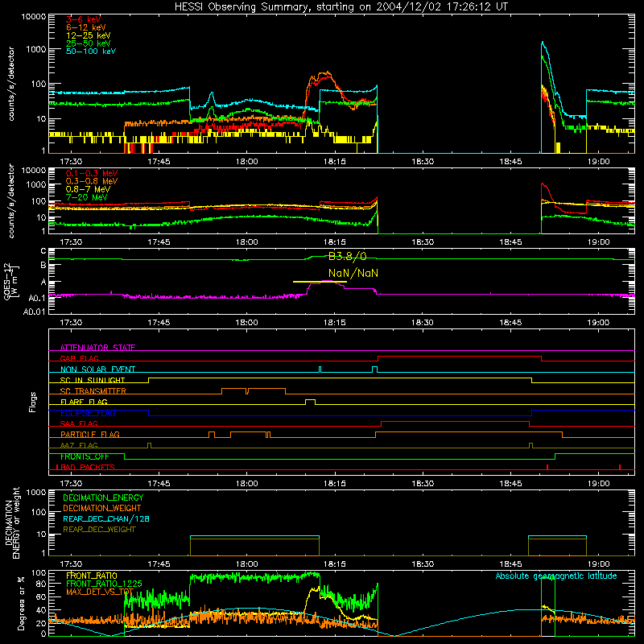Click the B3.8/0 flare class annotation
The width and height of the screenshot is (644, 644).
pyautogui.click(x=348, y=257)
